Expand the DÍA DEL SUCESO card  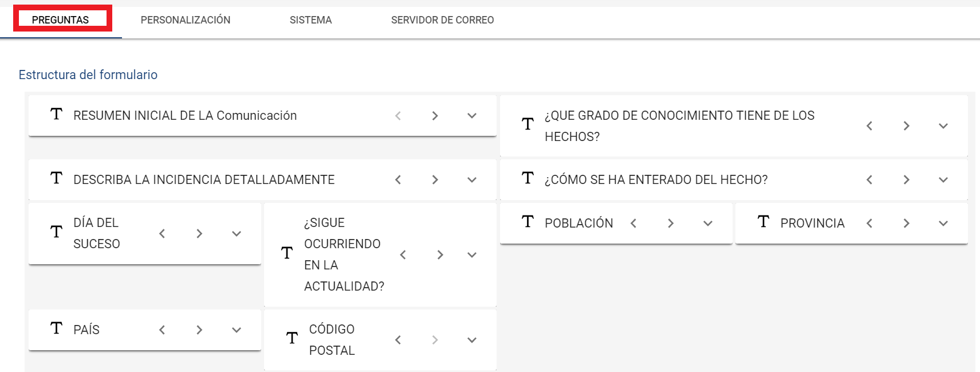[x=237, y=233]
